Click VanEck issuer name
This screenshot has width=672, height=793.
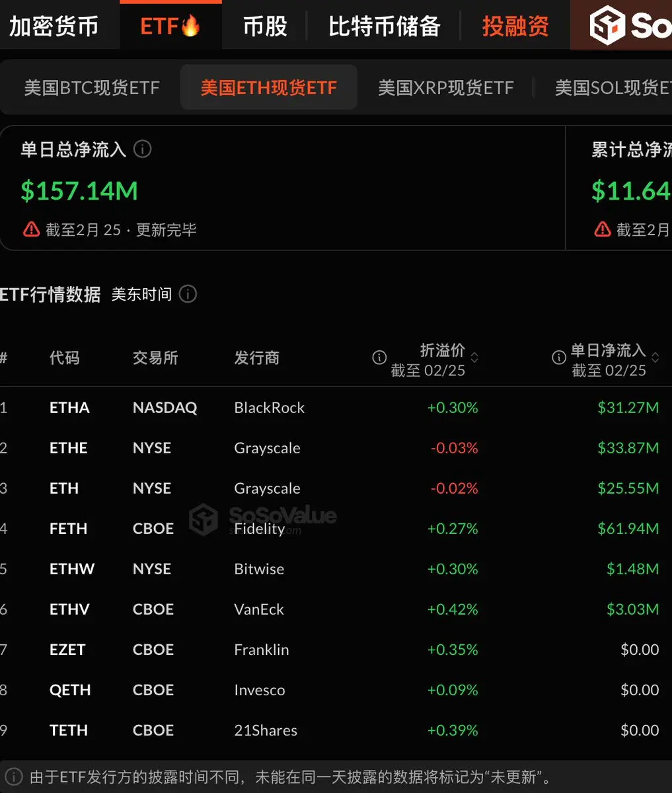coord(259,609)
